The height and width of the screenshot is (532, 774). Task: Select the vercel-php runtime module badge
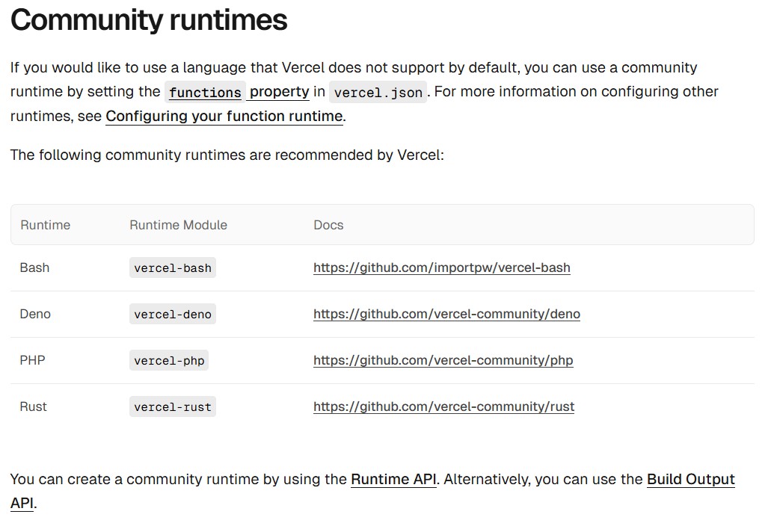pos(169,360)
